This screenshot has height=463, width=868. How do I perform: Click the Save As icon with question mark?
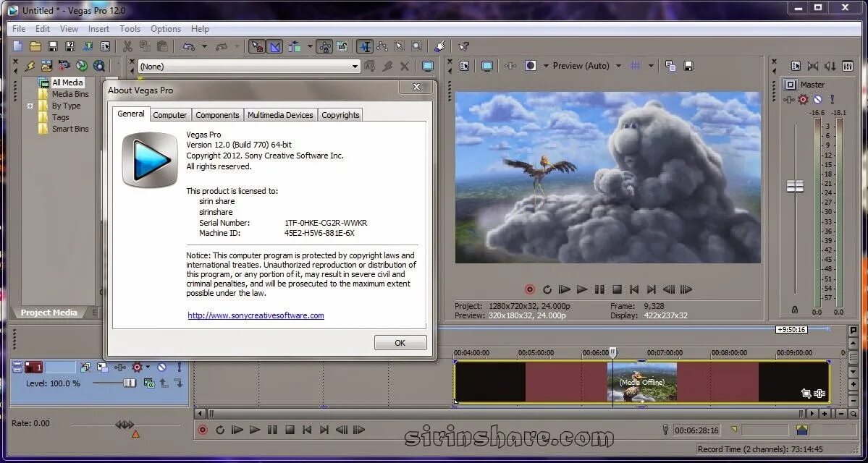click(x=70, y=46)
